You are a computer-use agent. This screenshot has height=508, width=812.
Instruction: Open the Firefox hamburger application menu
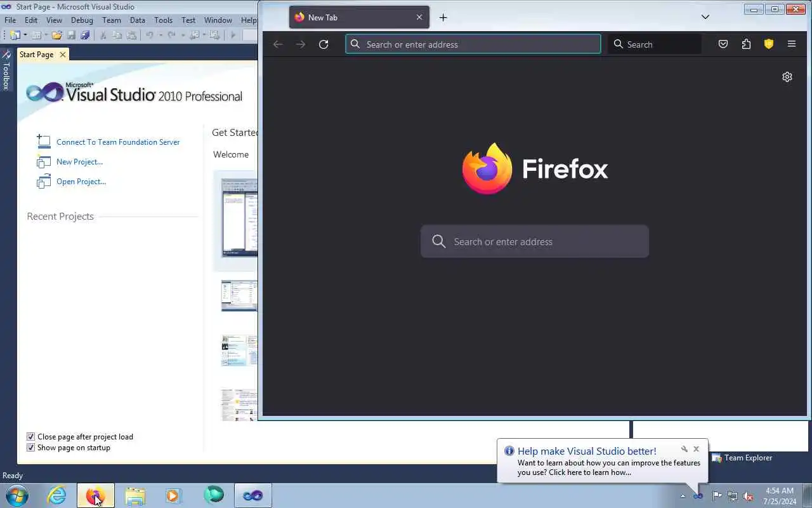pos(792,44)
